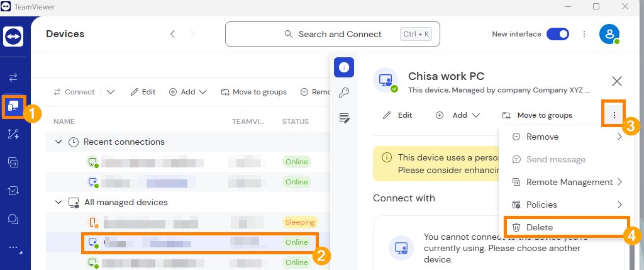Screen dimensions: 644x270
Task: Click Move to groups in device panel
Action: coord(537,115)
